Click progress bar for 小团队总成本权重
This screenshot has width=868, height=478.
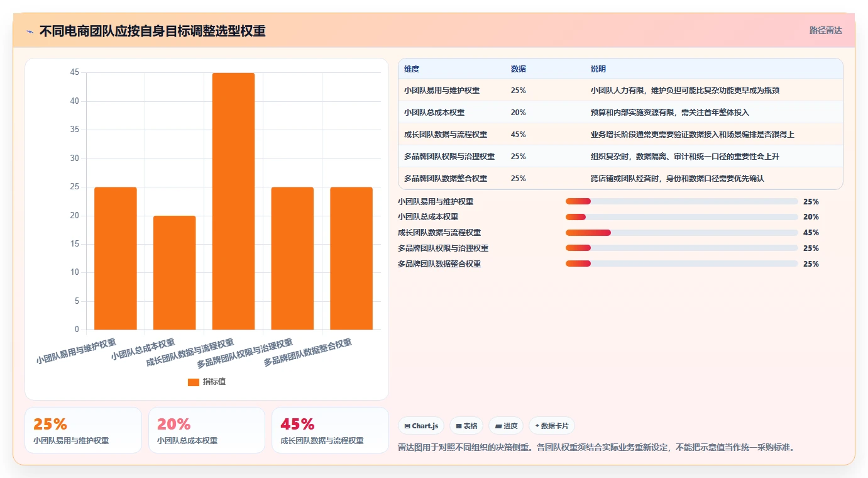pyautogui.click(x=682, y=217)
